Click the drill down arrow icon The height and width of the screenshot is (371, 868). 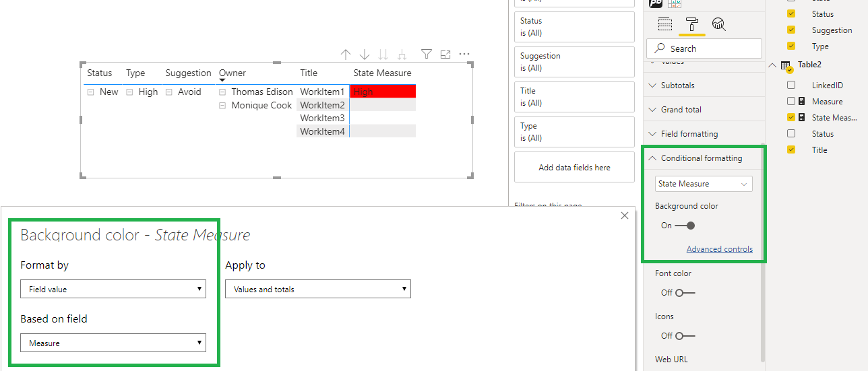365,55
